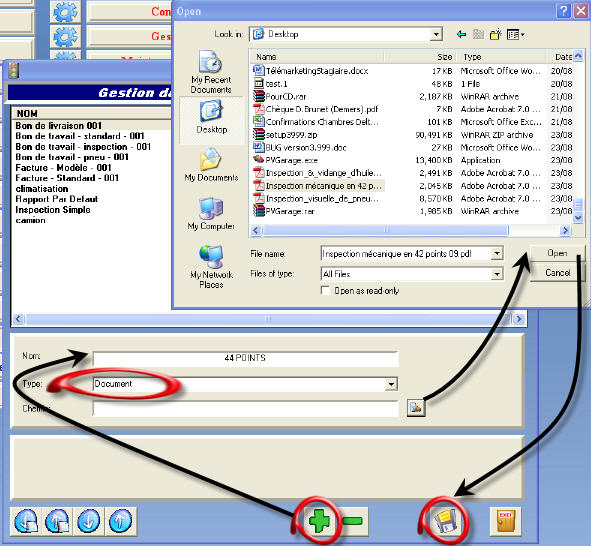Click the first blue move-to-bottom navigation button
This screenshot has width=591, height=546.
[x=26, y=522]
